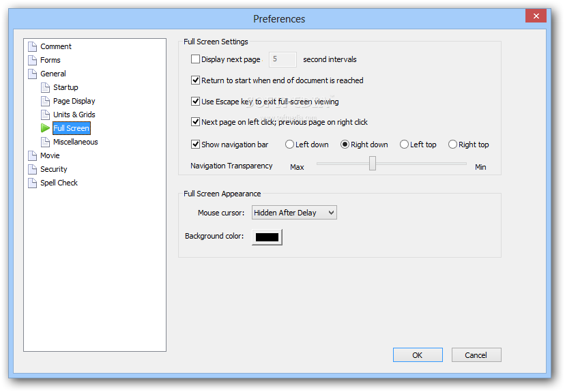Open Spell Check preferences

pos(59,183)
